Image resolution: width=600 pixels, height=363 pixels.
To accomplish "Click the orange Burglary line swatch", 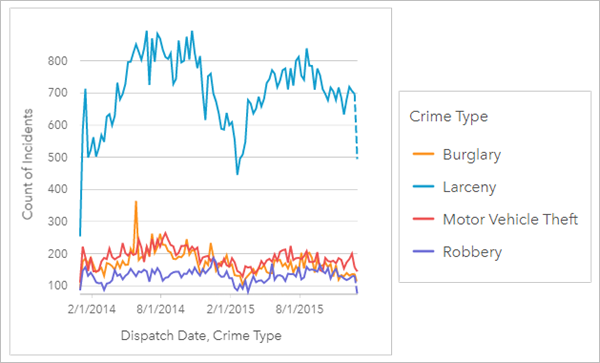I will (x=424, y=154).
